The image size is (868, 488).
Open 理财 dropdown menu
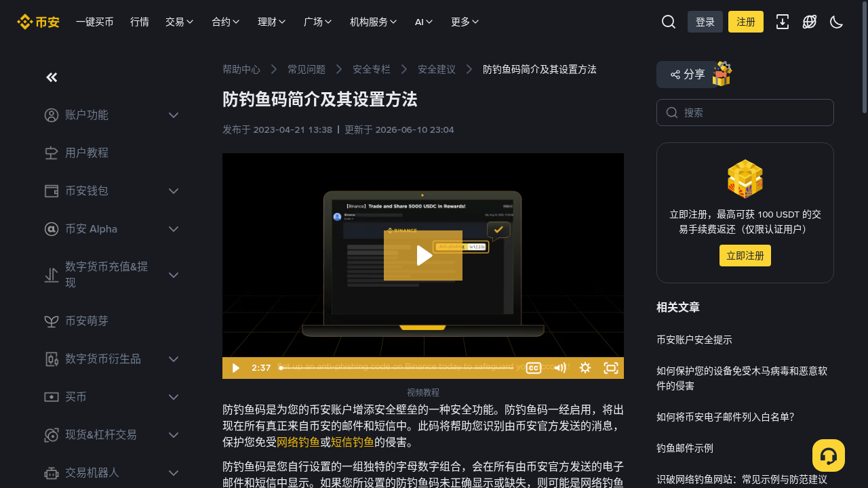click(272, 22)
